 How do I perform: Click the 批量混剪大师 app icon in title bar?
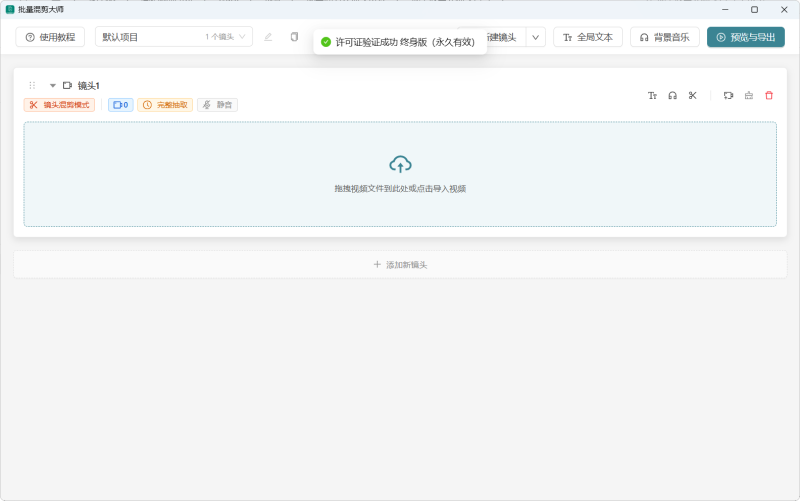click(10, 9)
